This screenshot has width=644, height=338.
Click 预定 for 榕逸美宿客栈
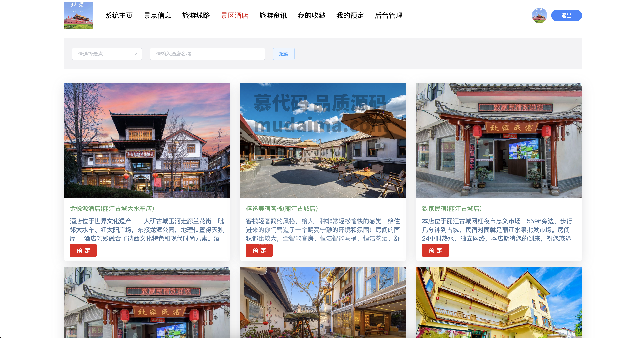(259, 250)
